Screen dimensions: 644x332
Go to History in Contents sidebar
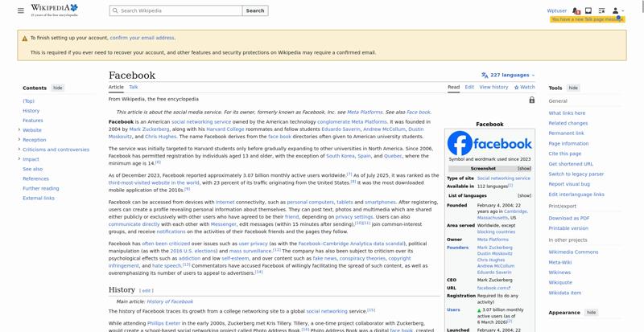pos(31,111)
